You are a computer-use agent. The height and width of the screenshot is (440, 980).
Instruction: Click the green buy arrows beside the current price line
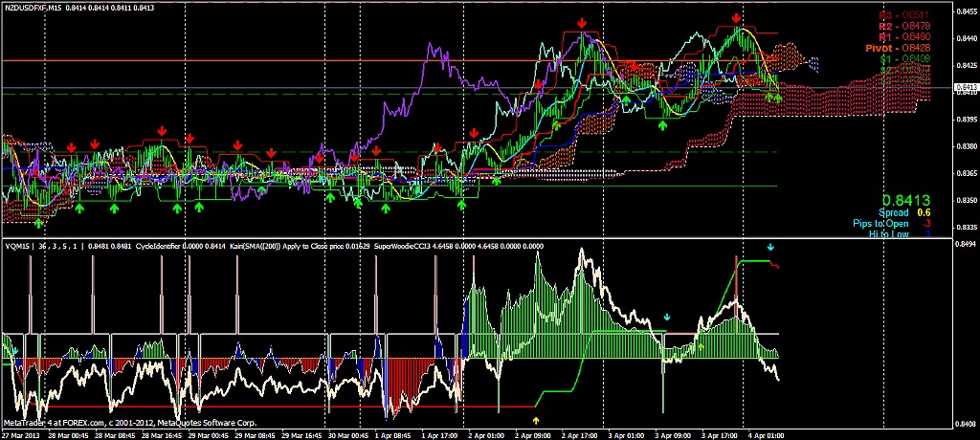(x=774, y=98)
